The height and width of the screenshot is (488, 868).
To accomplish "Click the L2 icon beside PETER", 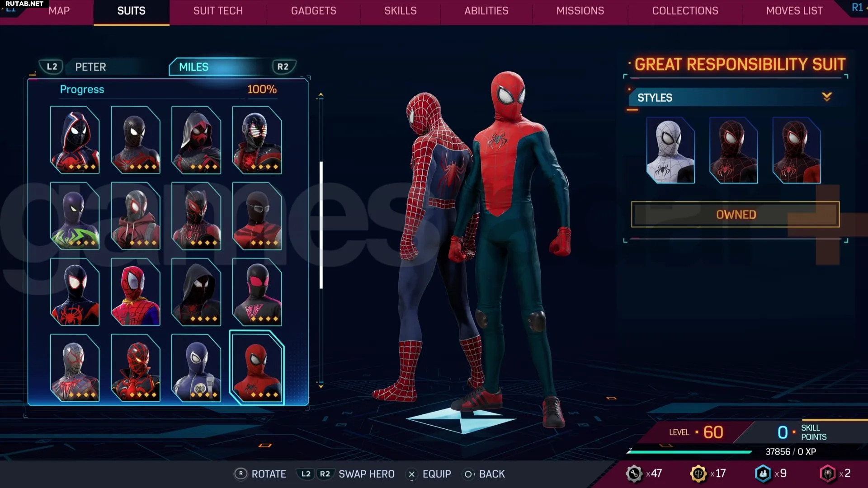I will (52, 67).
